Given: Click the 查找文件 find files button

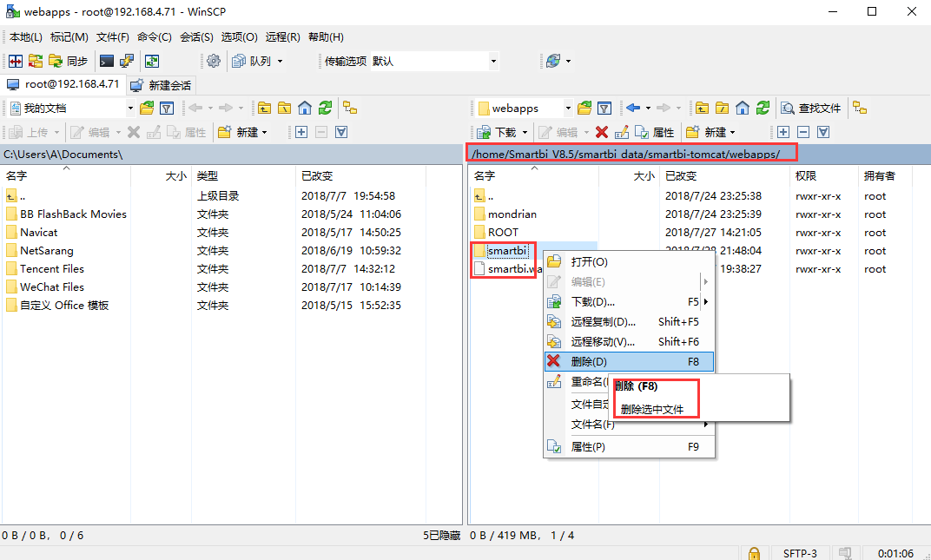Looking at the screenshot, I should pyautogui.click(x=811, y=108).
